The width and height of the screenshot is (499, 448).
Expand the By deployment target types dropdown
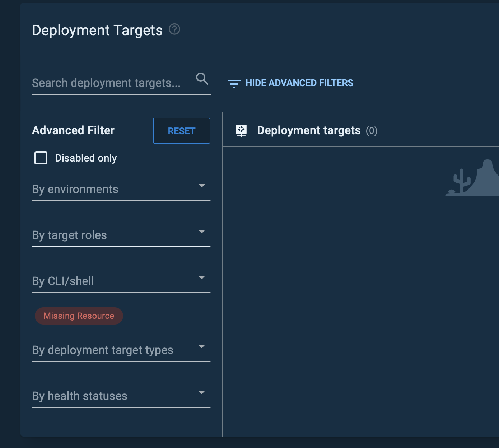202,346
